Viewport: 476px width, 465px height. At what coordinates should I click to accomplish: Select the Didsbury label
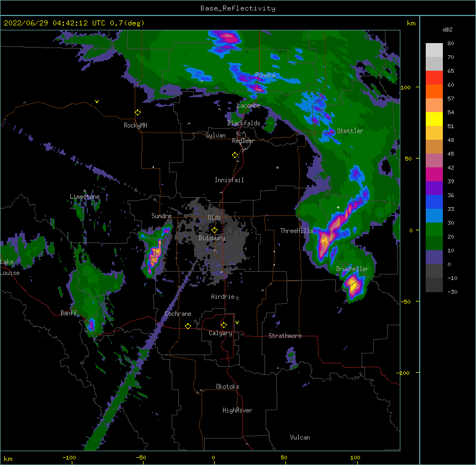pyautogui.click(x=212, y=238)
